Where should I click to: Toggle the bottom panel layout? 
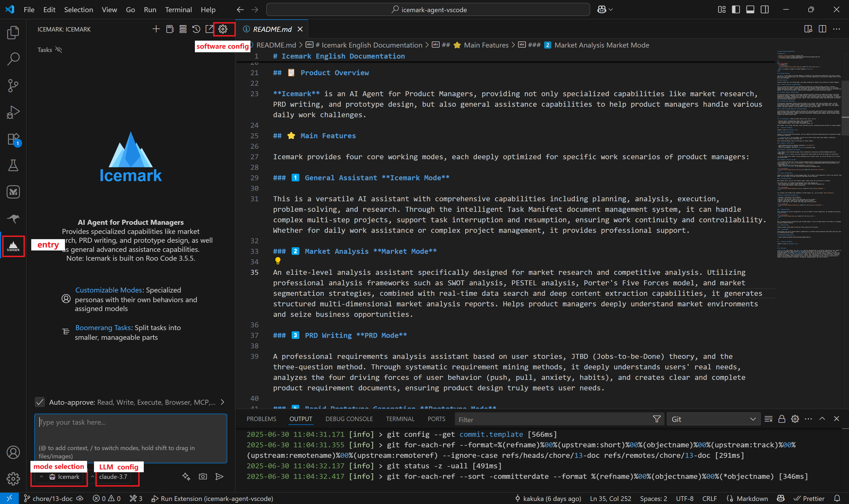coord(750,9)
